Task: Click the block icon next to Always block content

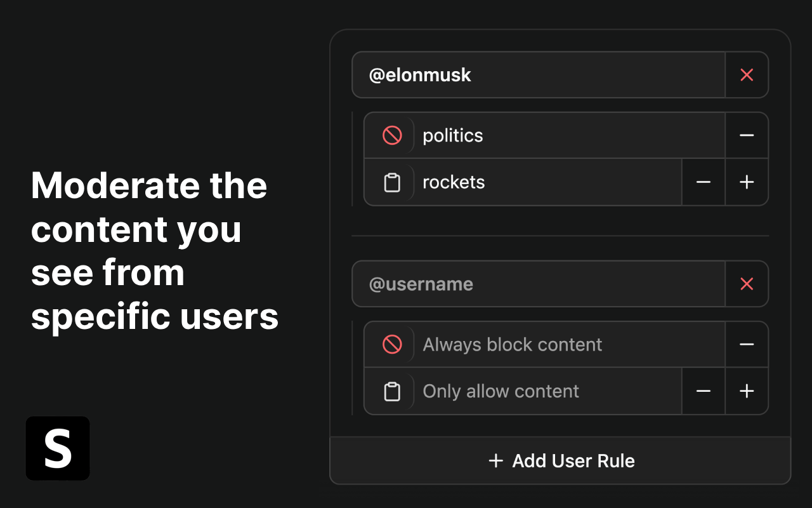Action: [392, 344]
